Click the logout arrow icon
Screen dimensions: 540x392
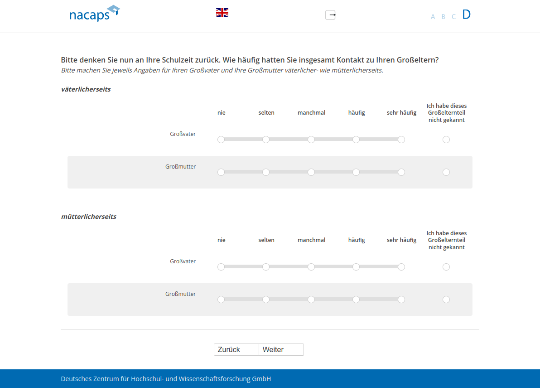(331, 15)
